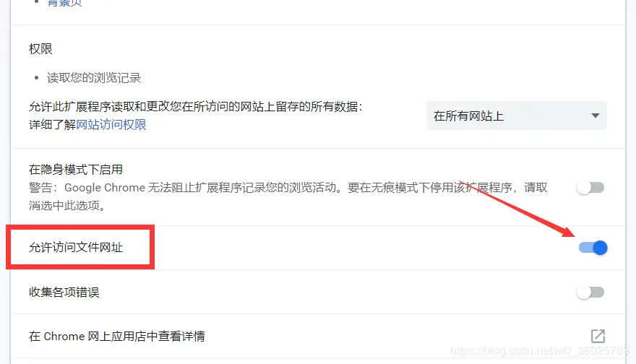The height and width of the screenshot is (364, 636).
Task: Click the dropdown arrow beside 在所有网站上
Action: point(595,116)
